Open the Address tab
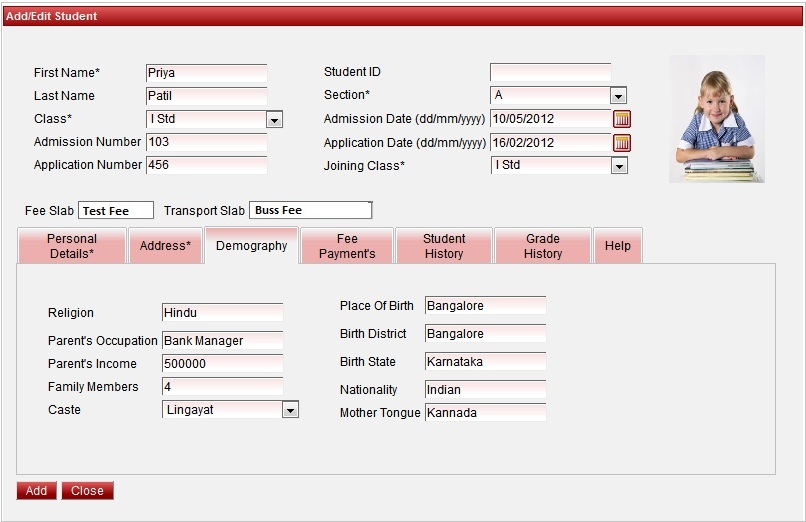This screenshot has height=522, width=806. click(165, 246)
